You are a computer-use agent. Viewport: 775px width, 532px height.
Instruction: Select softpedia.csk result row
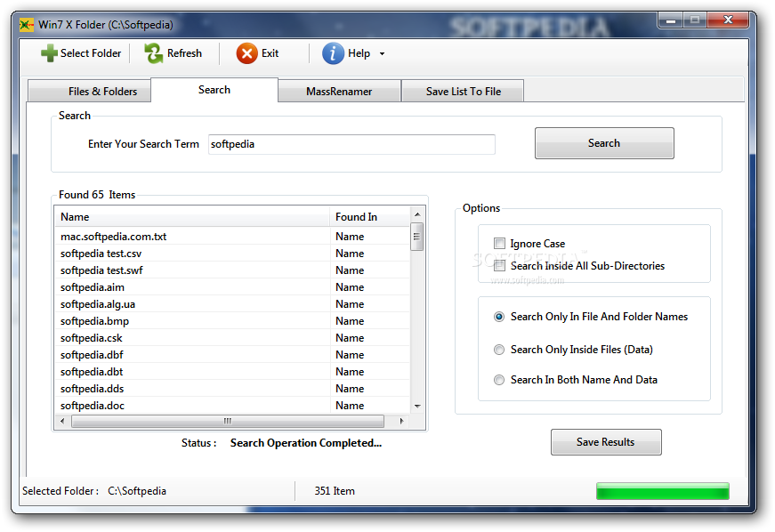point(232,338)
